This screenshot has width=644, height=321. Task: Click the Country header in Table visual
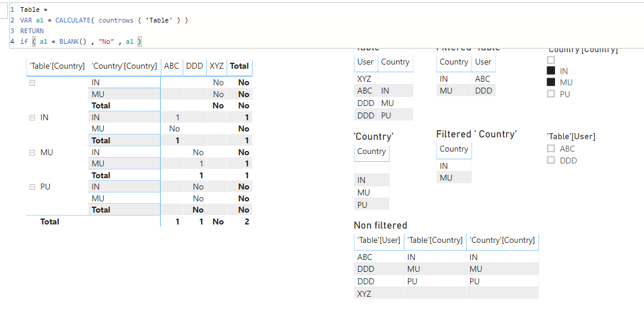(395, 62)
